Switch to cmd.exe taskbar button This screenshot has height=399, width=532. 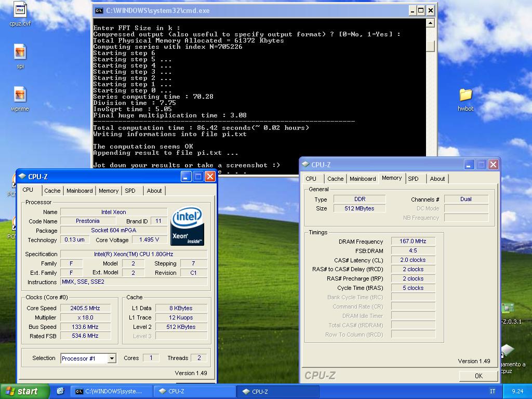click(x=111, y=391)
